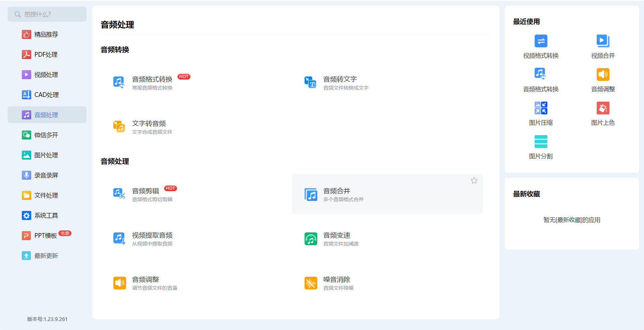Screen dimensions: 644x330
Task: Click the description 多个音频格式合并
Action: 343,199
